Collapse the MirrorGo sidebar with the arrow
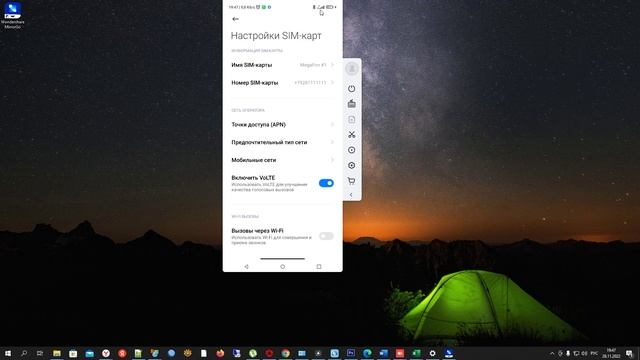The width and height of the screenshot is (640, 360). click(351, 195)
